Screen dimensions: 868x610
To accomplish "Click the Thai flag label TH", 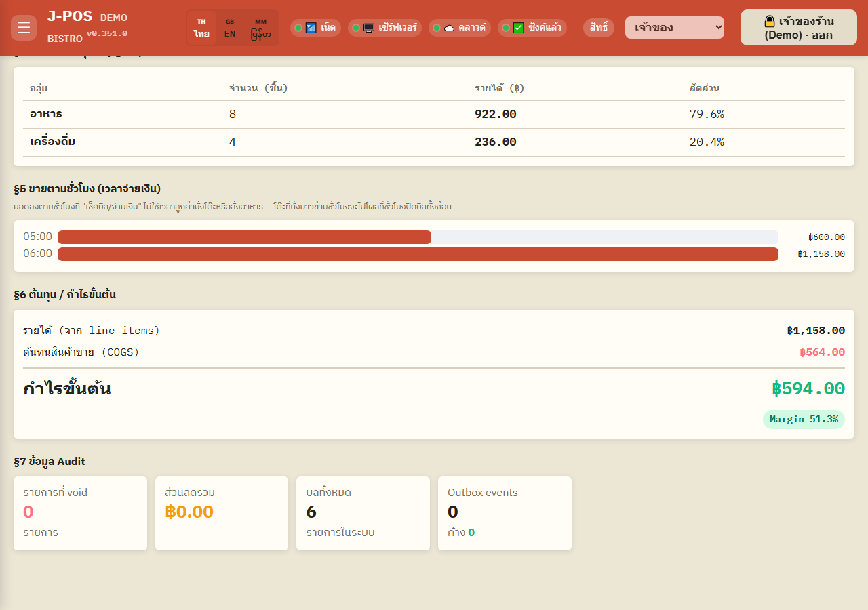I will click(x=201, y=22).
